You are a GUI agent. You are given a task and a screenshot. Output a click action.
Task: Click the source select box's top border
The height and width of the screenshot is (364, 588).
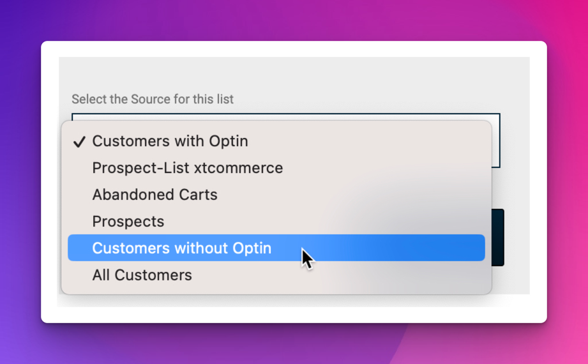(286, 114)
